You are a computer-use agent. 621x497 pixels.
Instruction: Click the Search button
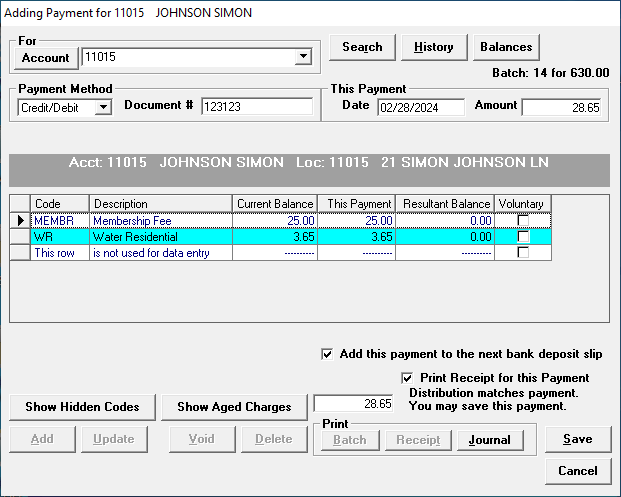click(x=362, y=47)
